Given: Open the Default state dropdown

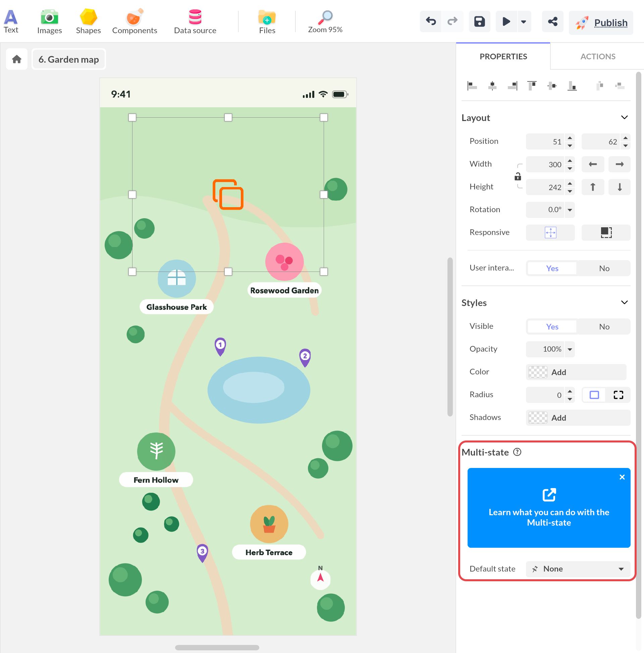Looking at the screenshot, I should (578, 569).
